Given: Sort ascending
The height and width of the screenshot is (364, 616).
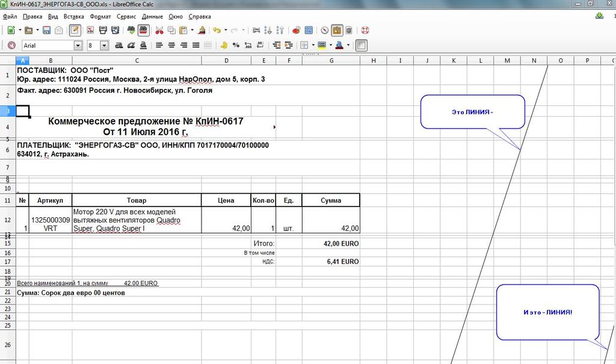Looking at the screenshot, I should [268, 30].
